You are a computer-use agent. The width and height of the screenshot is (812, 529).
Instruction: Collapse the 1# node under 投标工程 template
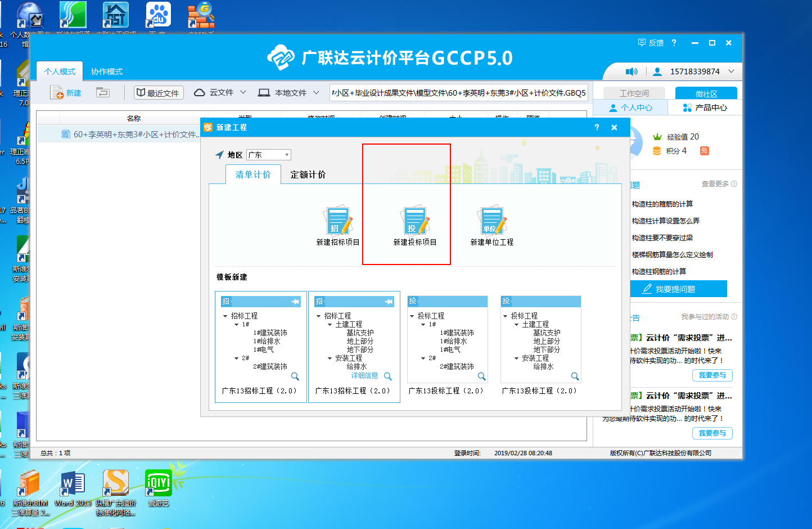[423, 324]
